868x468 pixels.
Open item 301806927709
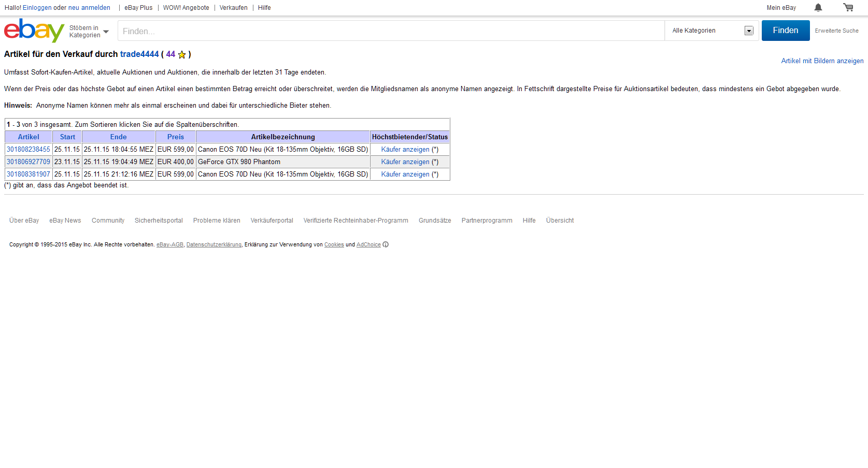tap(29, 162)
